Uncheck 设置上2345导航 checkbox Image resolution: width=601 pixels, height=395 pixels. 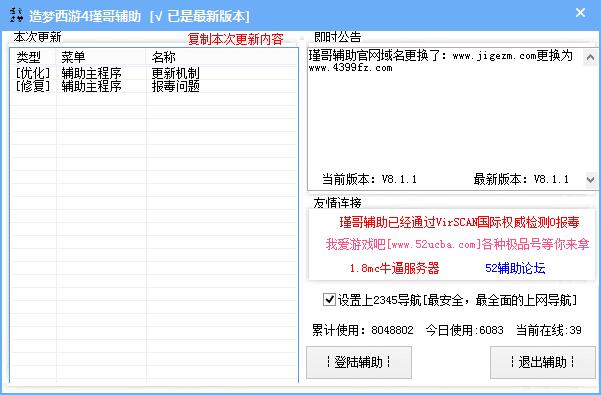pyautogui.click(x=329, y=300)
